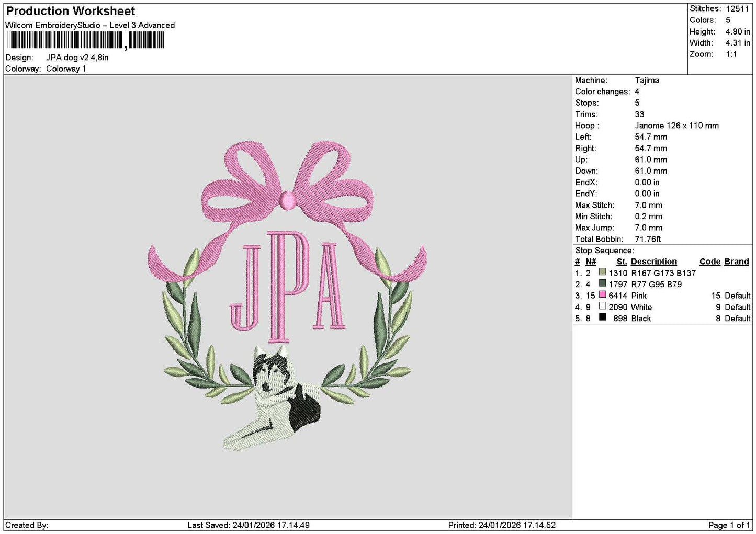The width and height of the screenshot is (756, 534).
Task: Click description 'R77 G95 B79'
Action: point(656,285)
